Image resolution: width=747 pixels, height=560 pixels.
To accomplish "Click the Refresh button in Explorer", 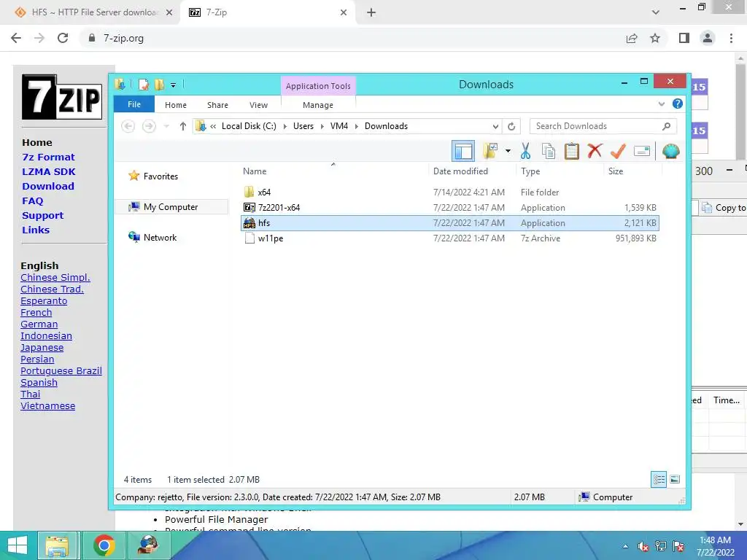I will pyautogui.click(x=511, y=126).
